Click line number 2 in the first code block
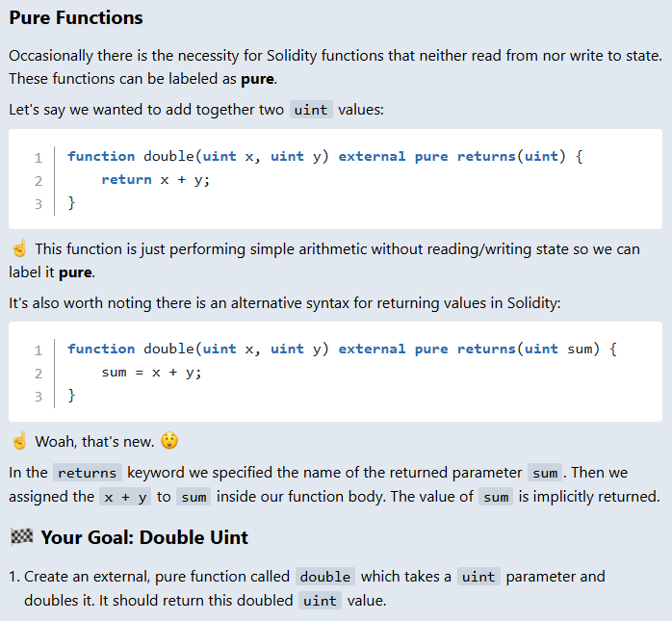 pos(38,180)
